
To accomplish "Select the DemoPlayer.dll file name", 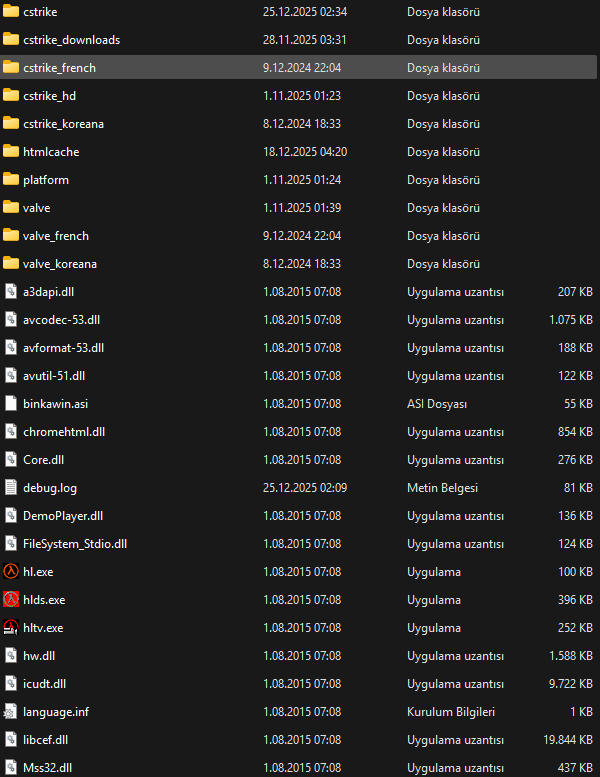I will click(63, 516).
